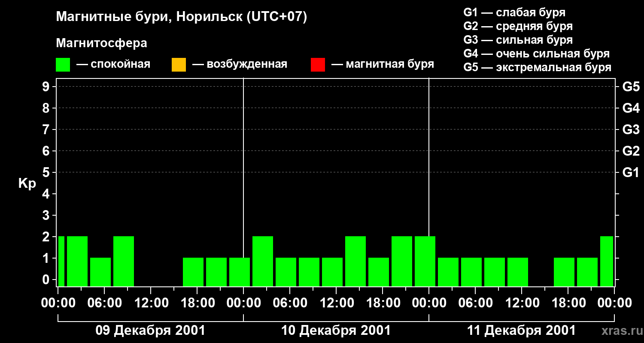Click the Kp 2 bar after 06:00 on 09 Декабря
The height and width of the screenshot is (343, 644).
[124, 261]
